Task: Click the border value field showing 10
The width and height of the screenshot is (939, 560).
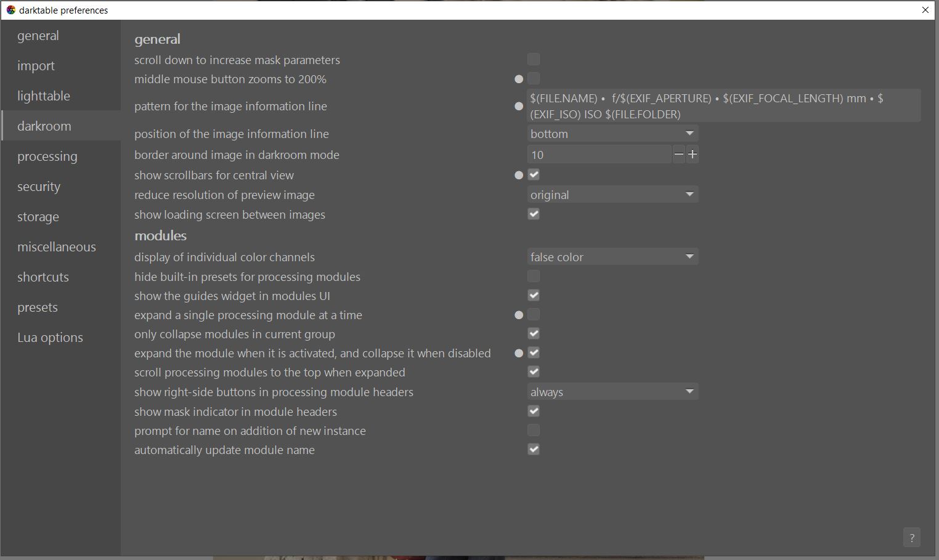Action: (x=600, y=155)
